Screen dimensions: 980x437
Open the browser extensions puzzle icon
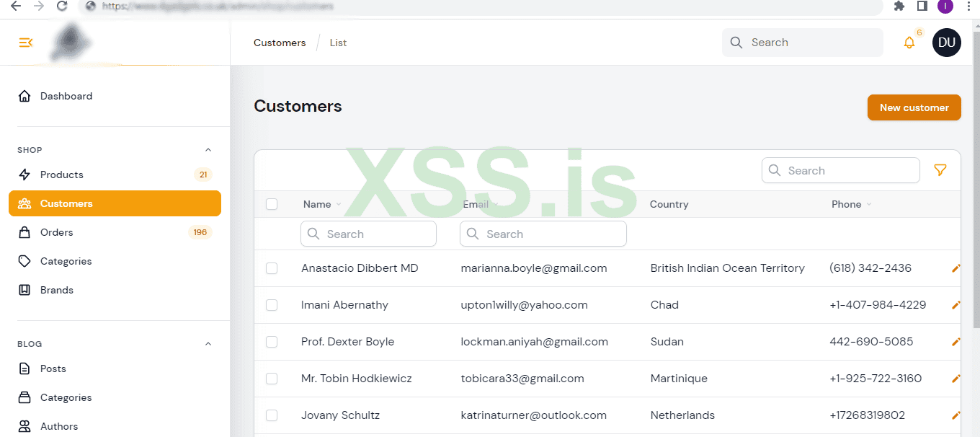click(899, 6)
